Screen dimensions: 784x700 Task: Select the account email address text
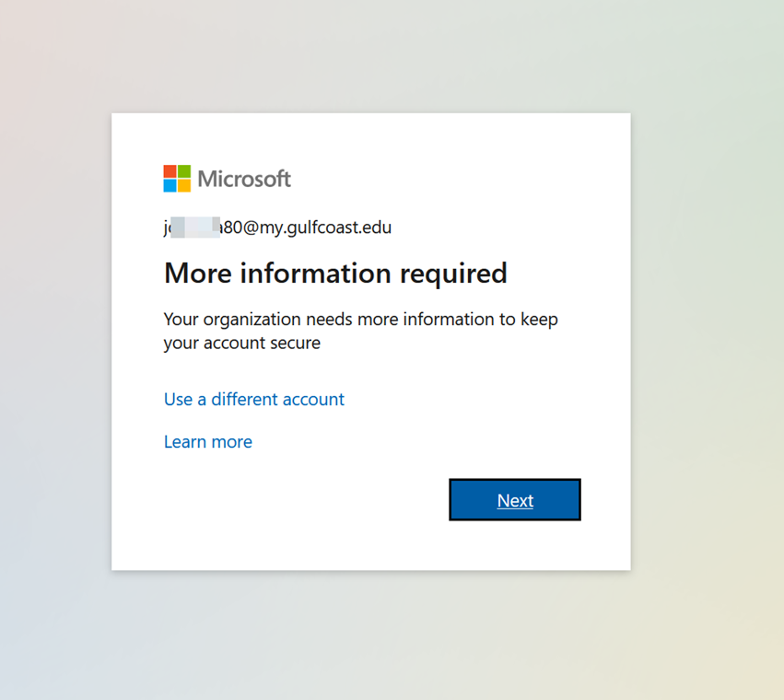click(277, 227)
